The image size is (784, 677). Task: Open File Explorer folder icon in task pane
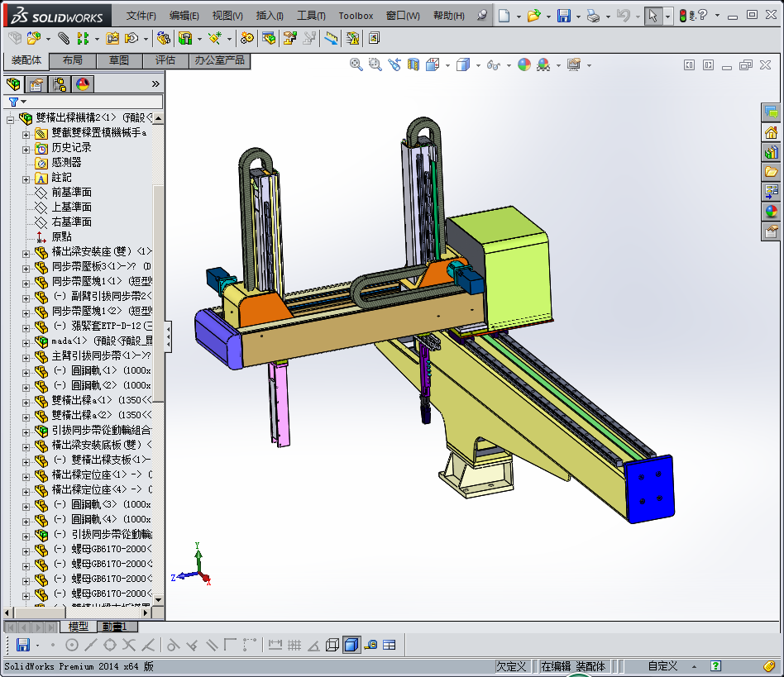771,172
